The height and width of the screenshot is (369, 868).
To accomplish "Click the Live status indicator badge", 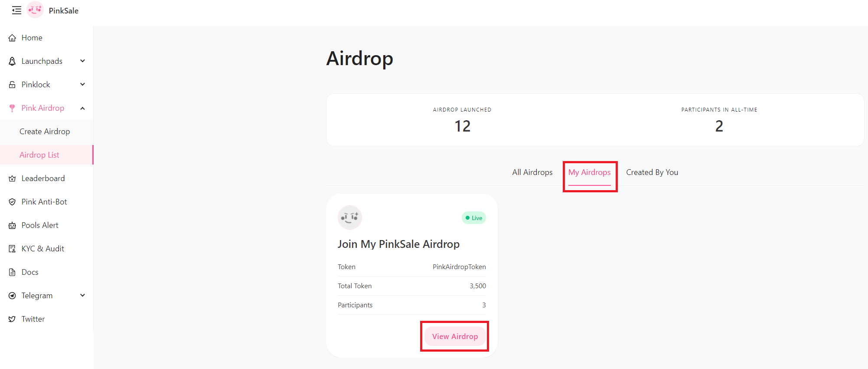I will click(x=473, y=217).
